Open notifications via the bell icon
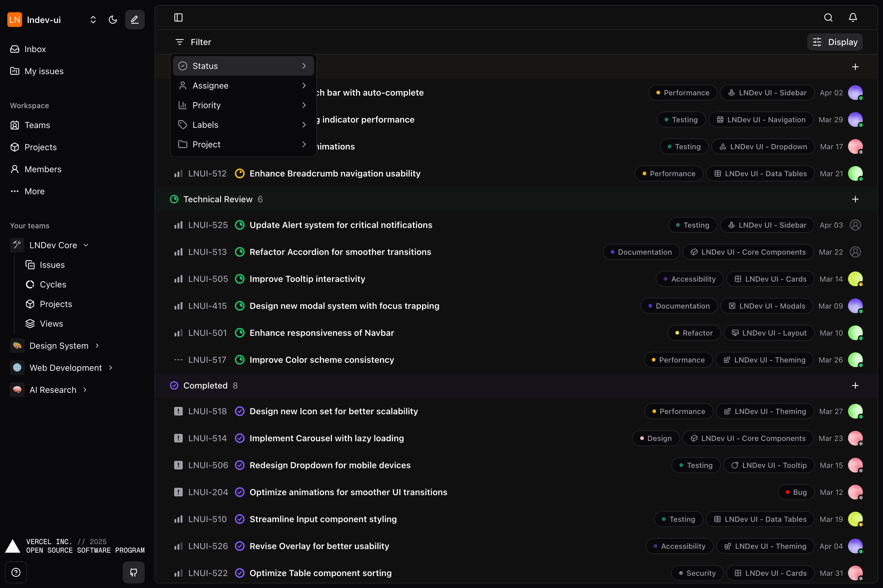The width and height of the screenshot is (883, 588). click(x=853, y=18)
